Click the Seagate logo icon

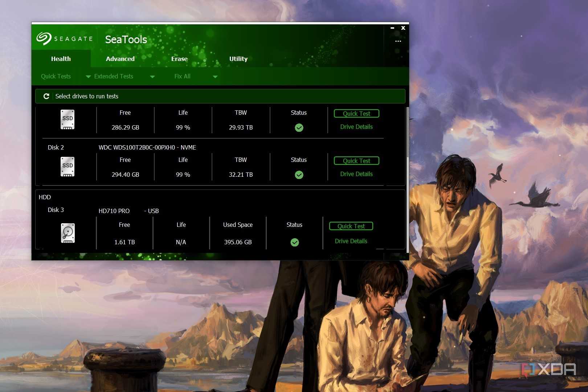pos(44,38)
